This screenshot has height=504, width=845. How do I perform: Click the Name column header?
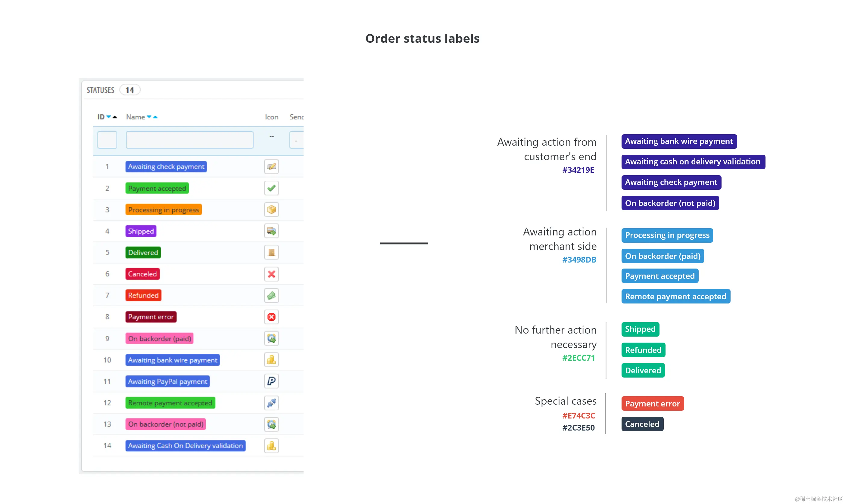pyautogui.click(x=136, y=117)
